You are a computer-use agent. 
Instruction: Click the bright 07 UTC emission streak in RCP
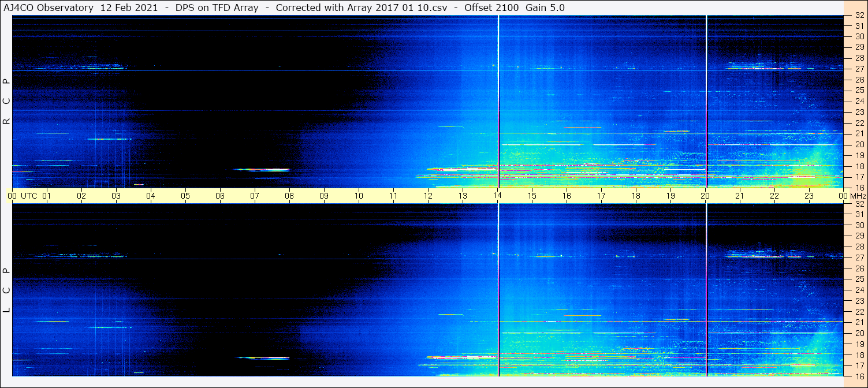(262, 169)
